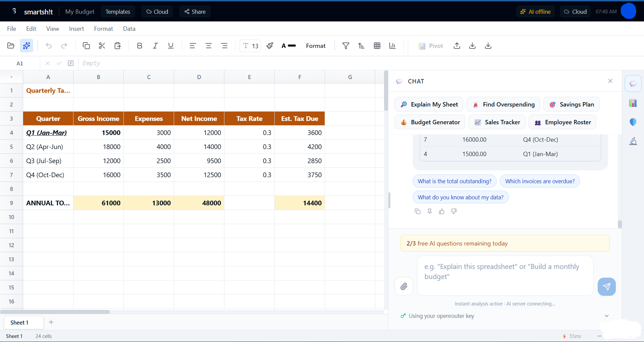Click the Share button
This screenshot has height=342, width=644.
195,12
